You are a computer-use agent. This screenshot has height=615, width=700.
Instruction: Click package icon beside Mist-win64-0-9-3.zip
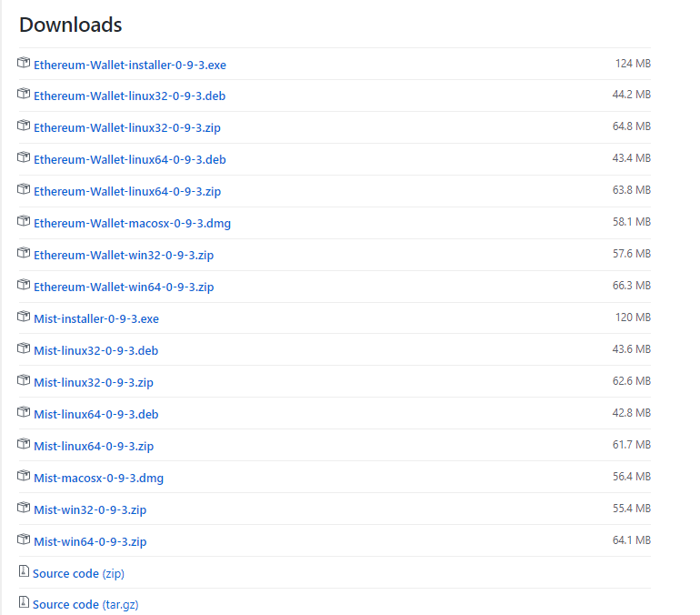[x=24, y=539]
